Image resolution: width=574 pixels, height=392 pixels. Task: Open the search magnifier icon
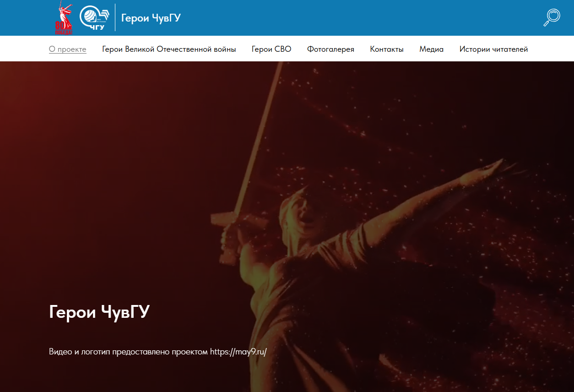[x=552, y=17]
